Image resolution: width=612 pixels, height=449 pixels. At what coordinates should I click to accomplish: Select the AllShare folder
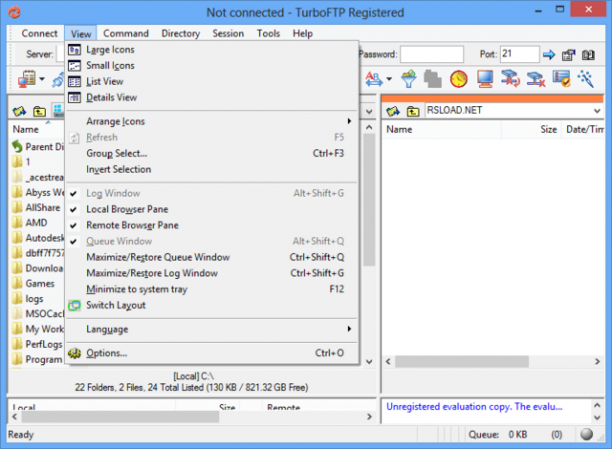point(36,208)
